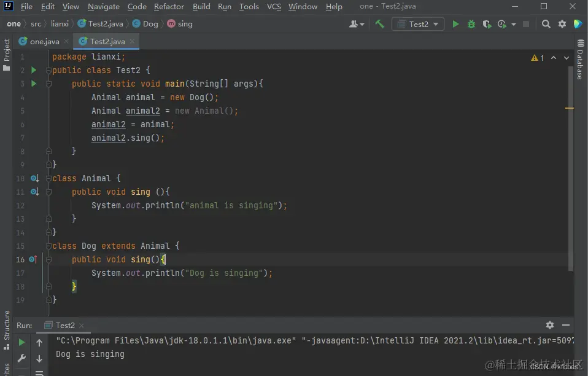Click the up arrow in Run panel

coord(39,342)
